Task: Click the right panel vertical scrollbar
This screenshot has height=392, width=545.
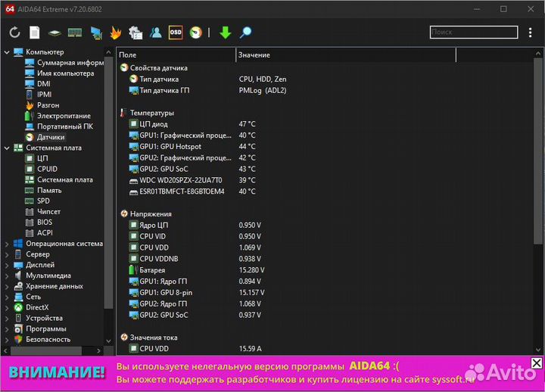Action: coord(537,151)
